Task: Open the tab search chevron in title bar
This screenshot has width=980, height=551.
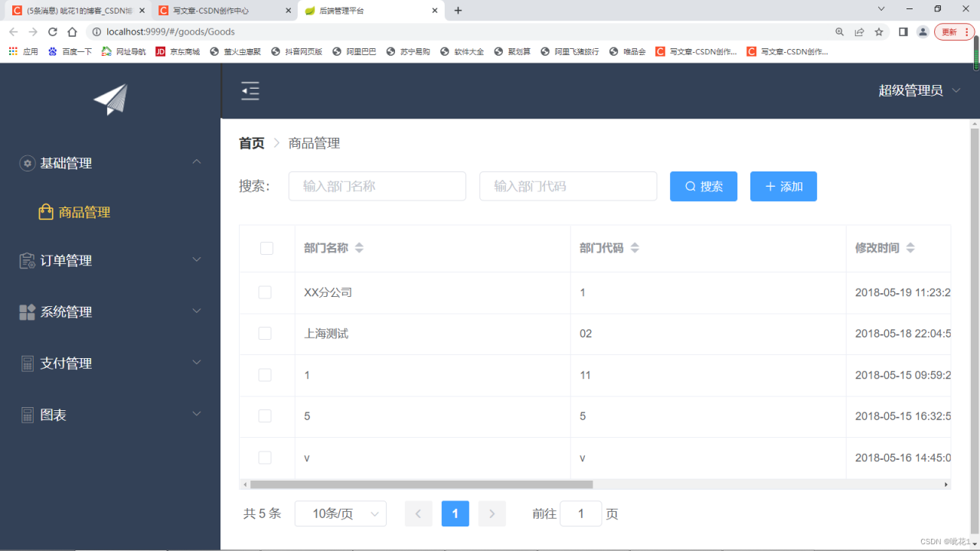Action: pyautogui.click(x=881, y=9)
